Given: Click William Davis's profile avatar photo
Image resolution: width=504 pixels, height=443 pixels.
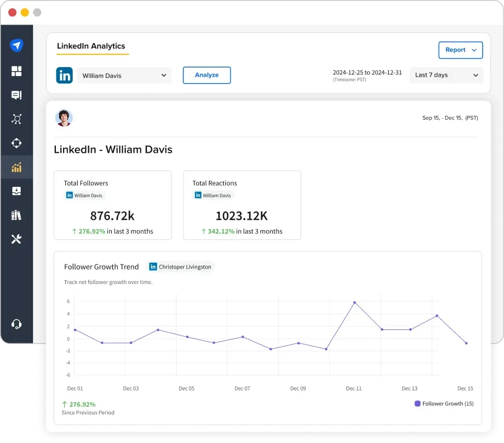Looking at the screenshot, I should click(x=64, y=117).
